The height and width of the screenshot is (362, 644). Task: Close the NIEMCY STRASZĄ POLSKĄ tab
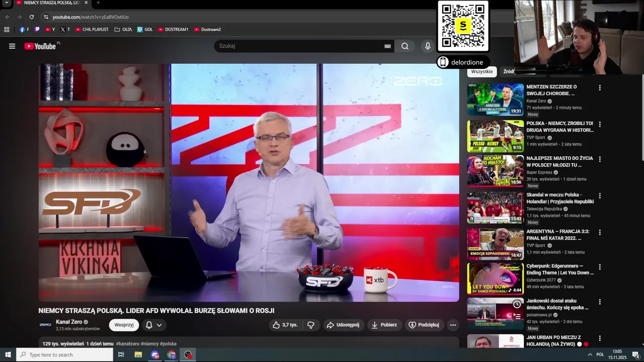(85, 3)
